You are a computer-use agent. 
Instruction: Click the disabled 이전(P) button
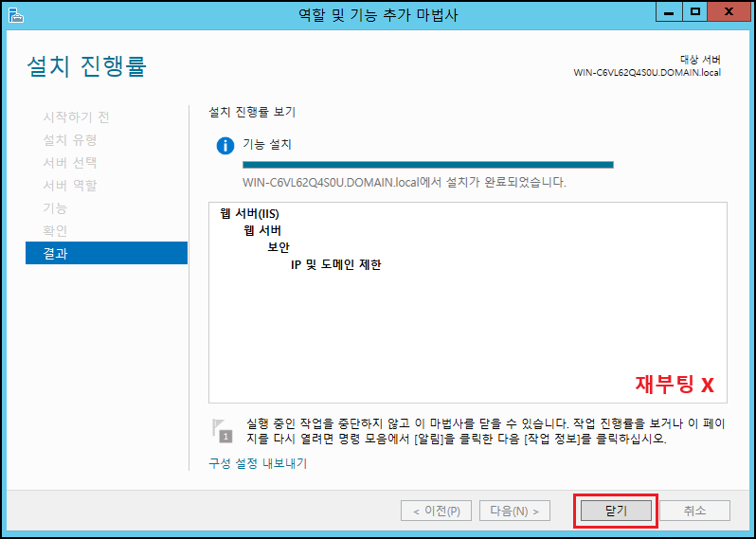[436, 511]
